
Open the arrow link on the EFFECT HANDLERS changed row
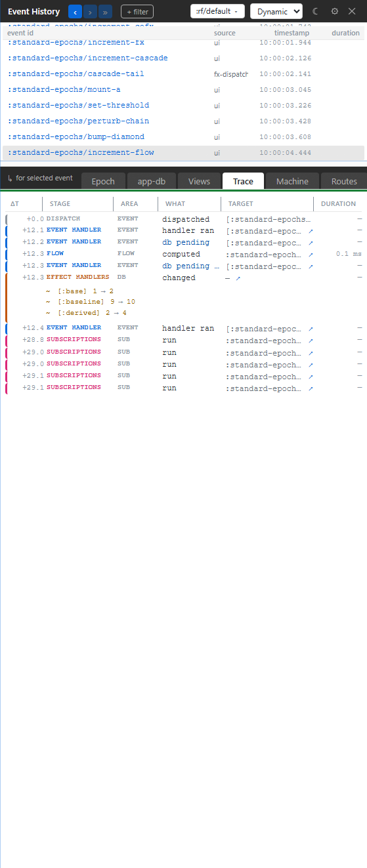(238, 278)
